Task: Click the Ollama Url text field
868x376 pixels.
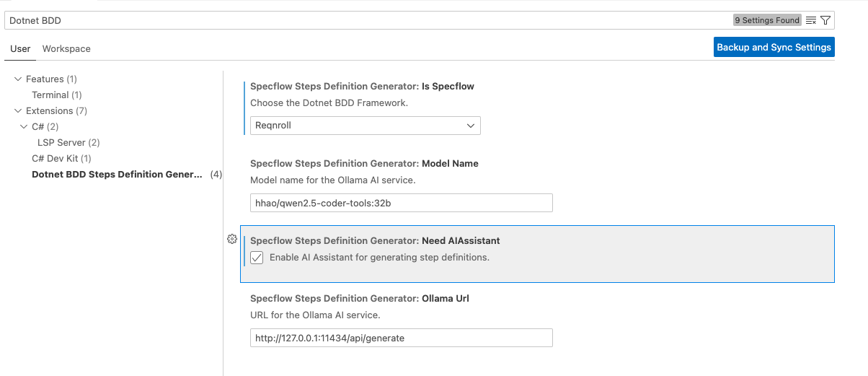Action: click(401, 338)
